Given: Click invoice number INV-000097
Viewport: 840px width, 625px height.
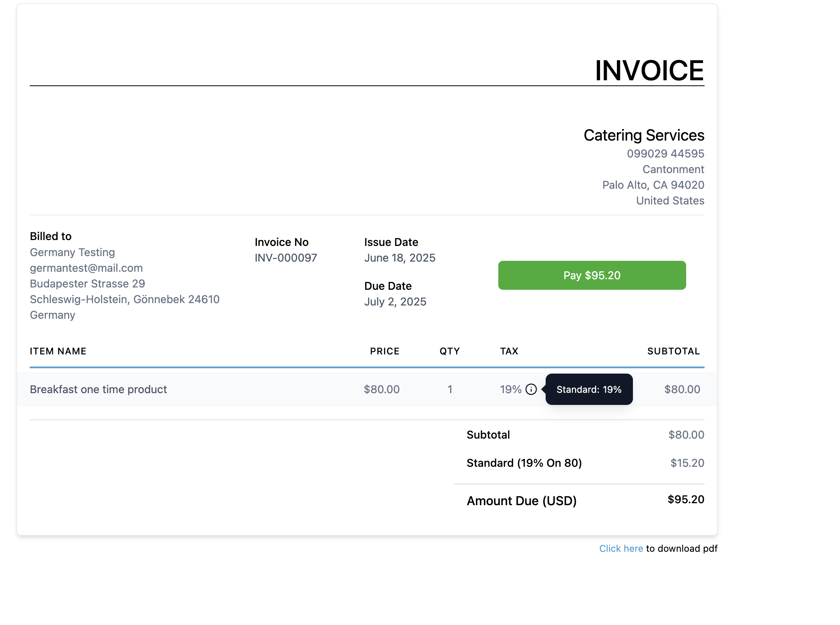Looking at the screenshot, I should pyautogui.click(x=286, y=258).
